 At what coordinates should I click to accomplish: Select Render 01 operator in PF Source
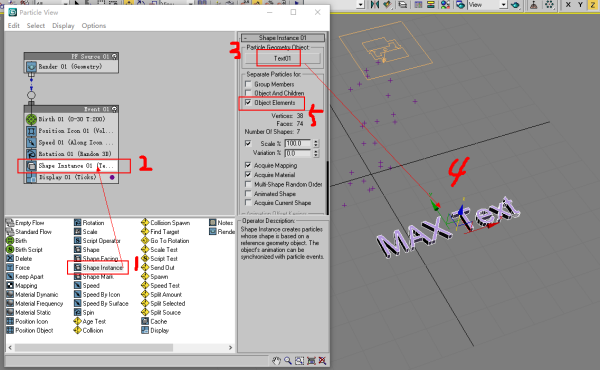pyautogui.click(x=71, y=67)
